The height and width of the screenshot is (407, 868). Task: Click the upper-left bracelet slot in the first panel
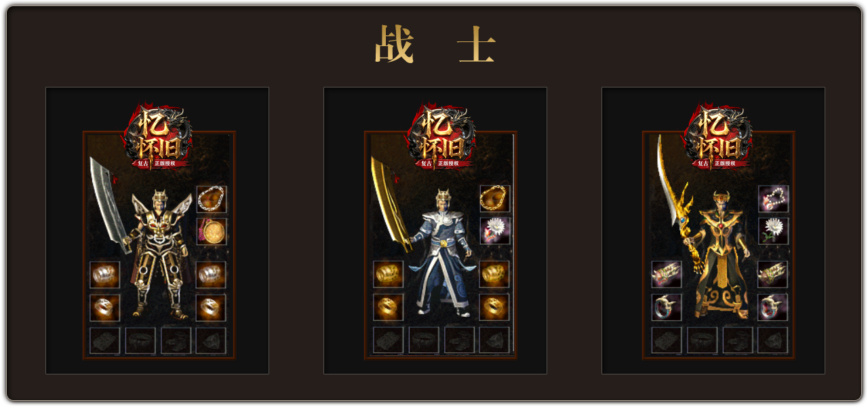click(x=105, y=275)
